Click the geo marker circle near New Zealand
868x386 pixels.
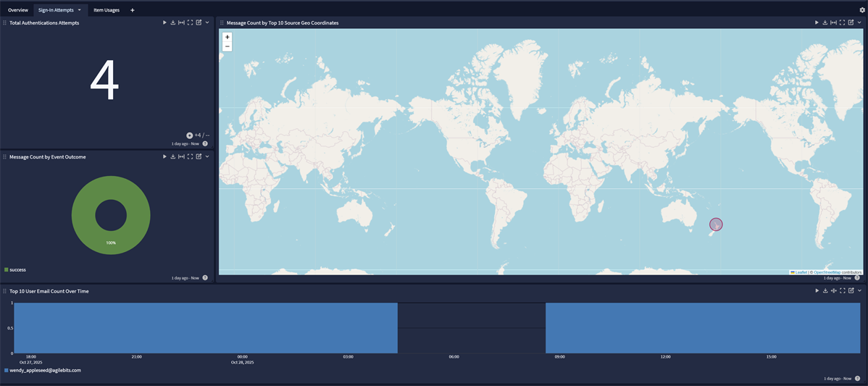pyautogui.click(x=716, y=225)
